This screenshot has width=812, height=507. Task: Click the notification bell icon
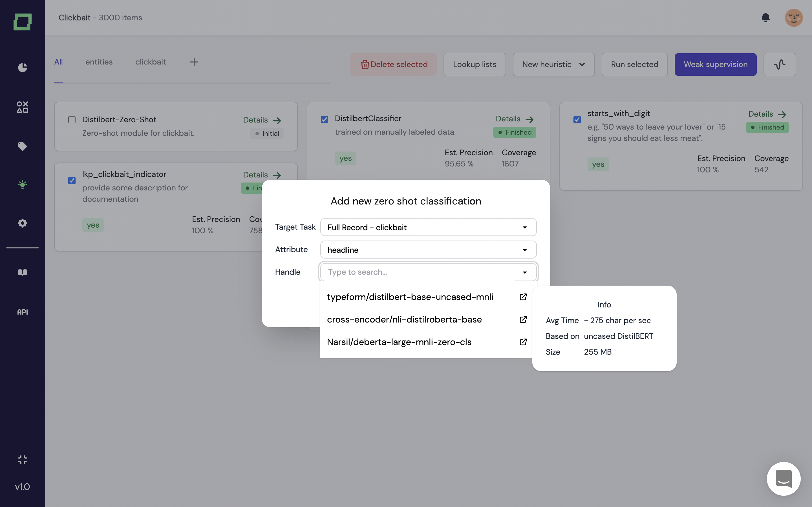click(x=765, y=17)
